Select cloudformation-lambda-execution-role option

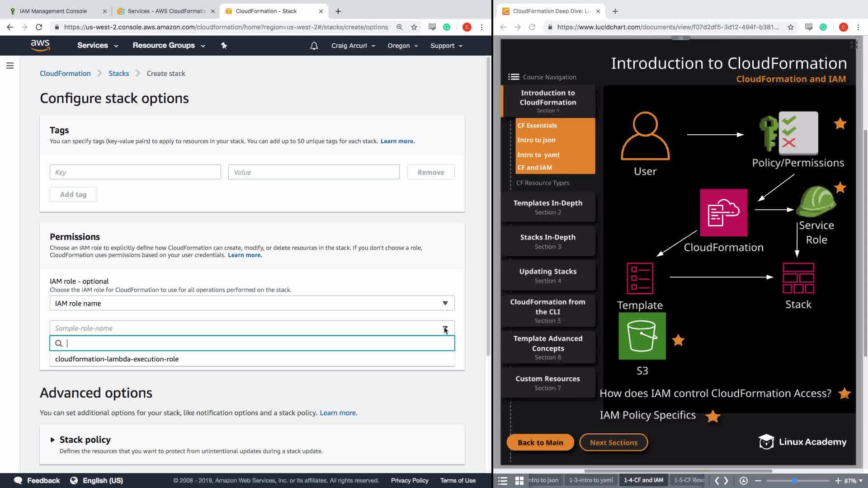click(117, 359)
